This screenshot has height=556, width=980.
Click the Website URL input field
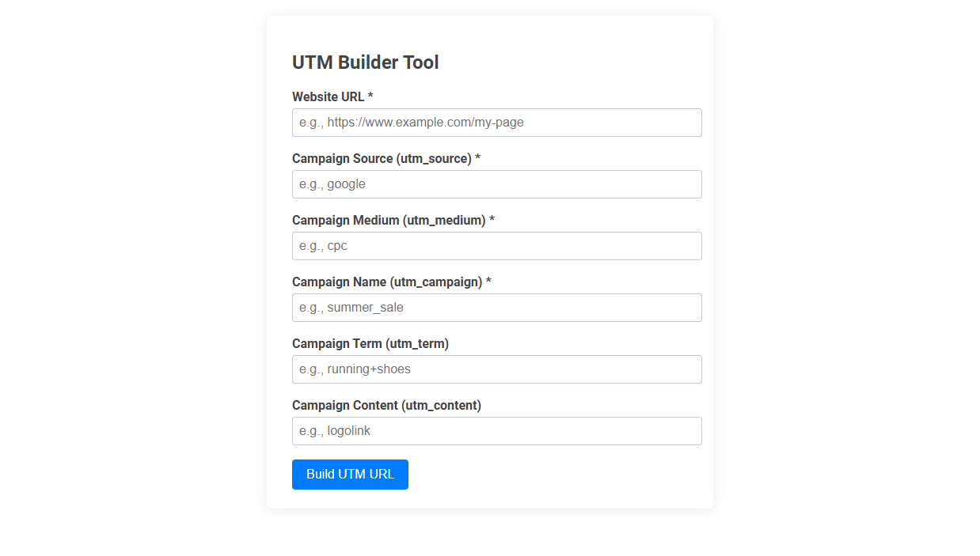point(496,123)
